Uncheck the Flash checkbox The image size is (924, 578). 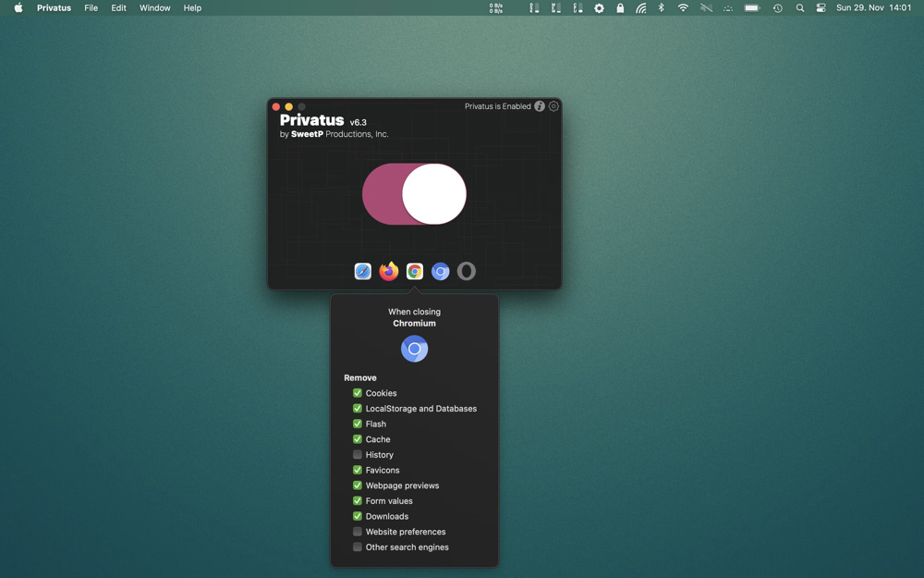point(357,424)
